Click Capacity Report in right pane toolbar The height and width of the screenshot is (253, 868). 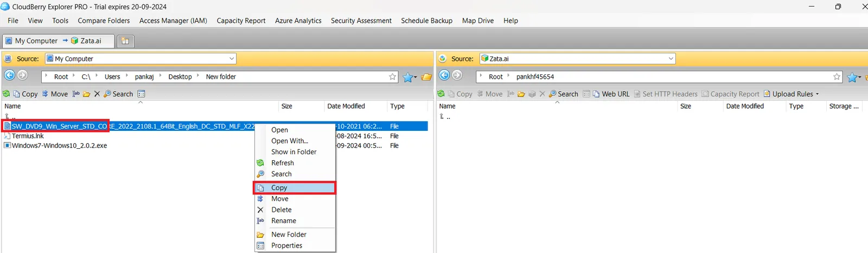(x=730, y=94)
